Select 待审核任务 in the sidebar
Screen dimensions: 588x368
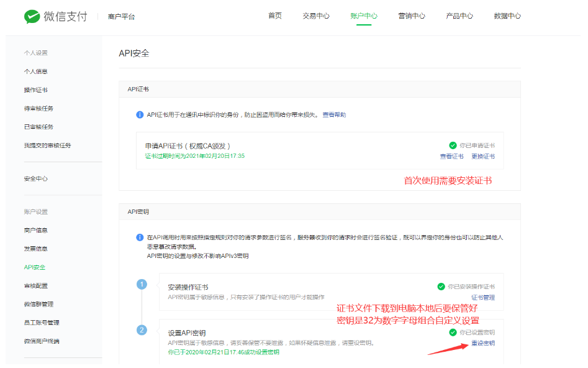click(38, 108)
